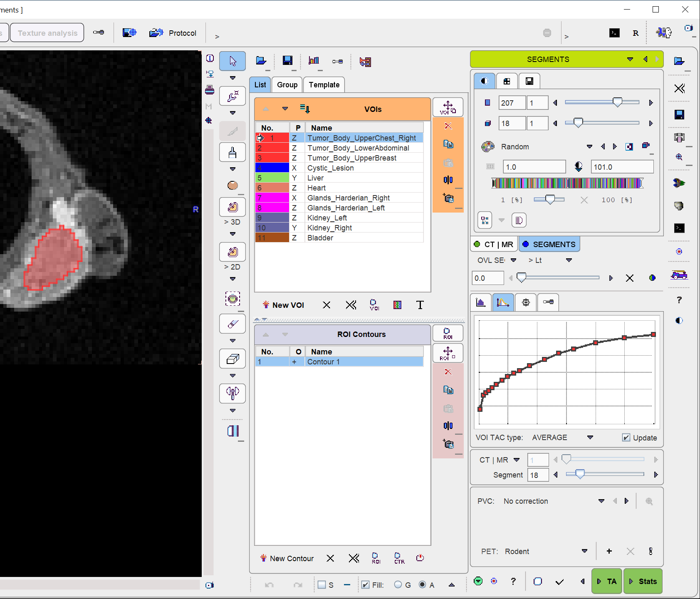Enable the S checkbox

(x=322, y=585)
